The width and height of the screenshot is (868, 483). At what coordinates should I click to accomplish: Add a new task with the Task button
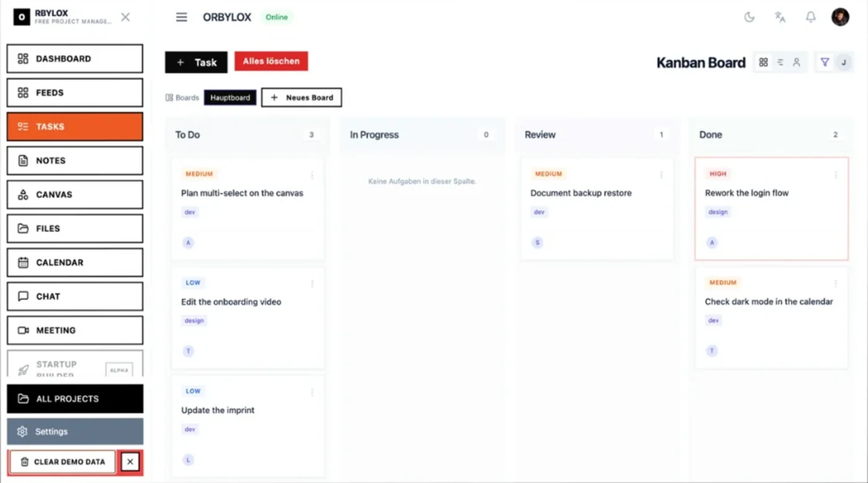196,62
